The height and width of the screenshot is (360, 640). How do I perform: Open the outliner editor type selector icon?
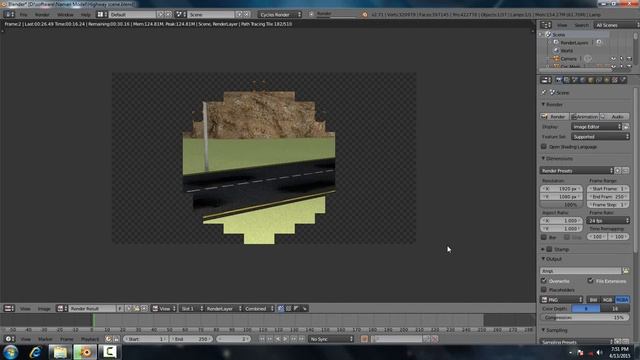(x=546, y=25)
